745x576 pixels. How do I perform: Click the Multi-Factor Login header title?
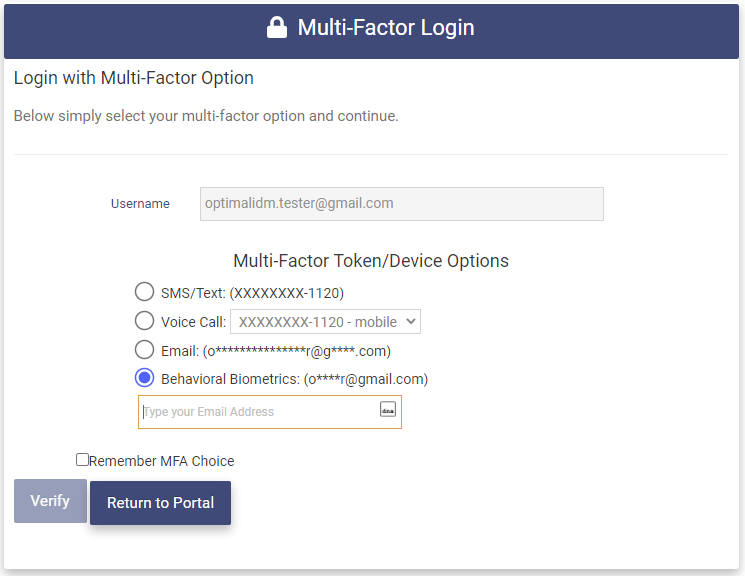tap(386, 28)
